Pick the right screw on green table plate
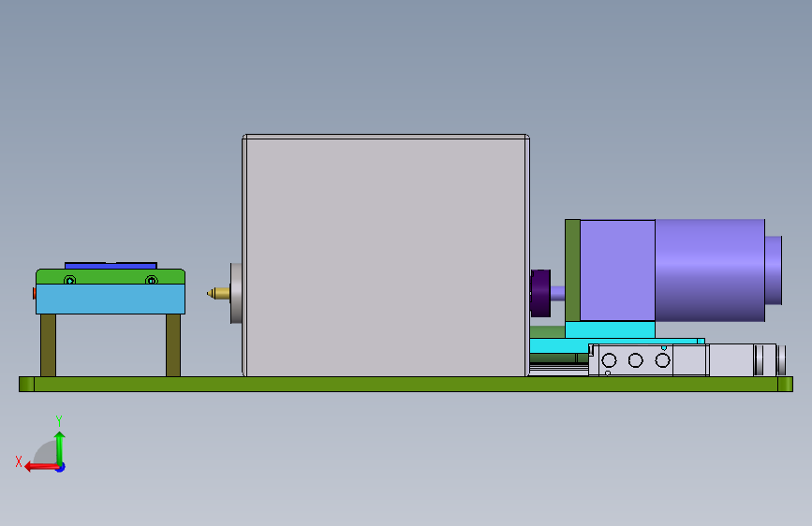Screen dimensions: 812x526 tap(151, 280)
